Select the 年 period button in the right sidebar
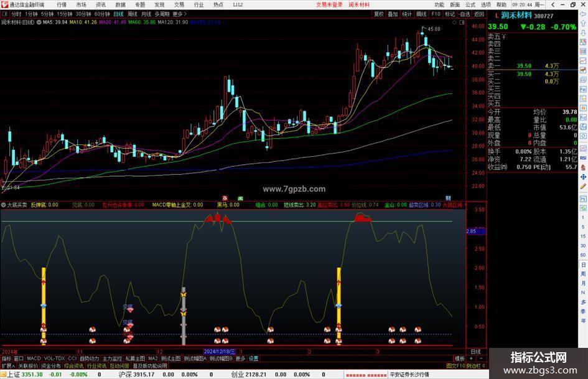 (x=583, y=321)
